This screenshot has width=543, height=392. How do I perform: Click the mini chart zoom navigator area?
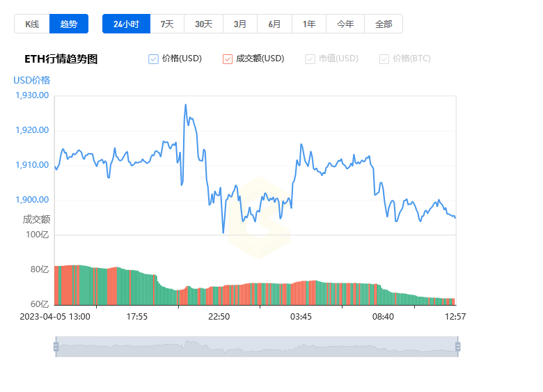[x=257, y=347]
